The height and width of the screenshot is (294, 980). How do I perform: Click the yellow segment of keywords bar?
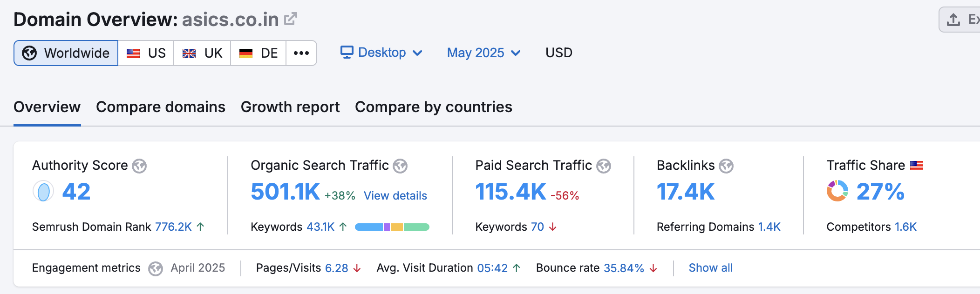click(x=397, y=227)
